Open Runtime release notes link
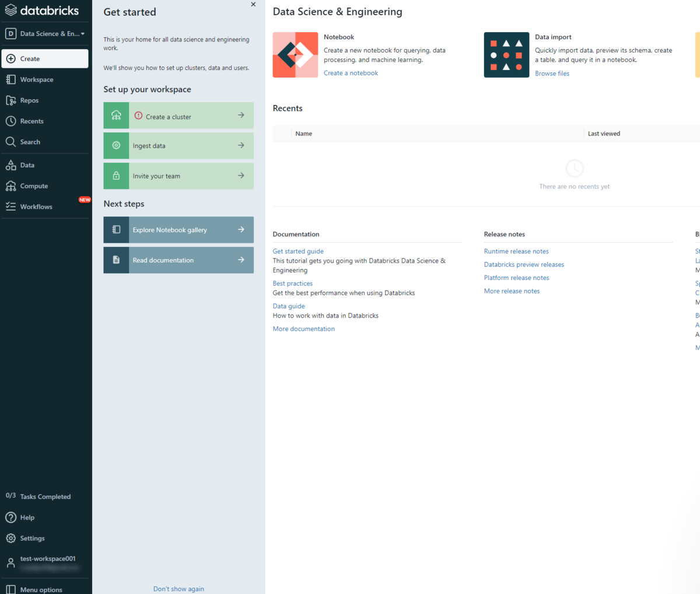This screenshot has height=594, width=700. pos(516,251)
